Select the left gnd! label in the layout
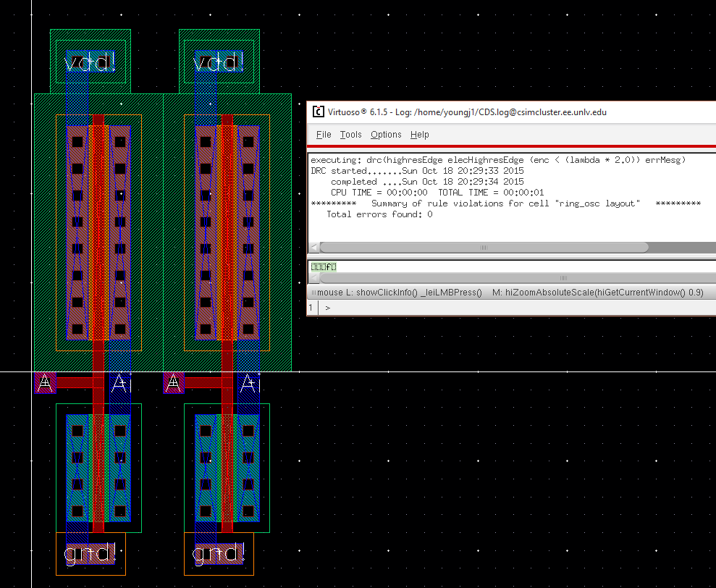716x588 pixels. [90, 554]
